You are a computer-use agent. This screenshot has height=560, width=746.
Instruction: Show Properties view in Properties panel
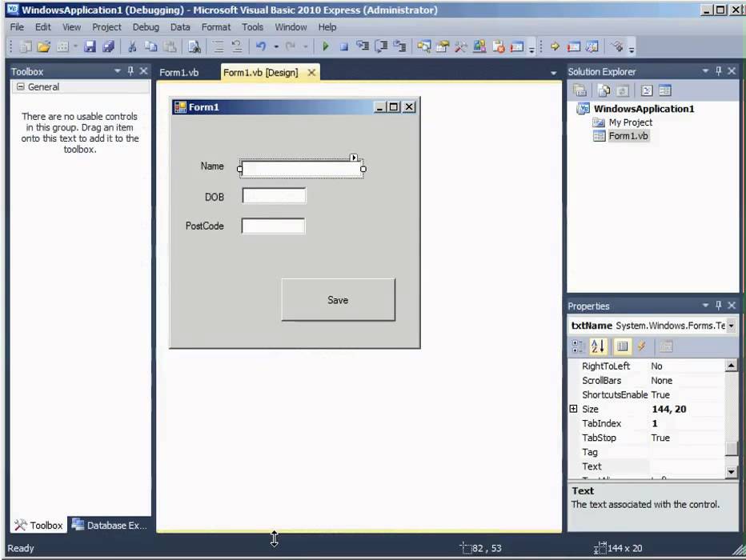pos(622,346)
